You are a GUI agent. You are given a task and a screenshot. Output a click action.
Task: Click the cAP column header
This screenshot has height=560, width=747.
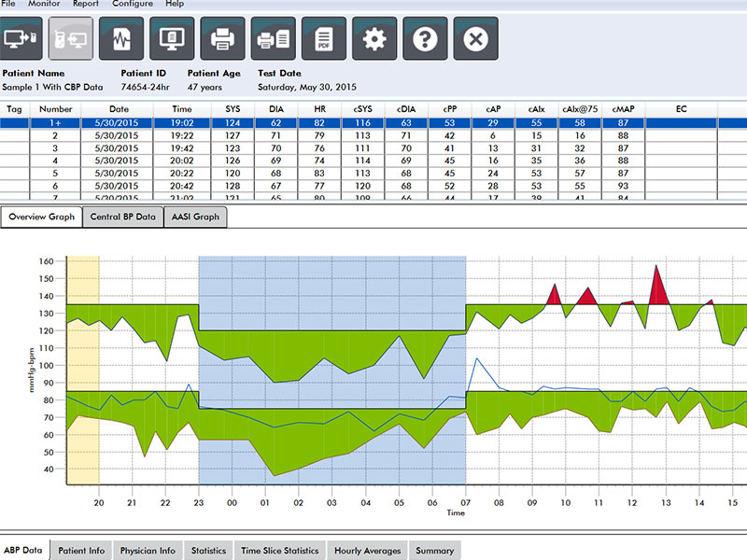click(x=493, y=109)
